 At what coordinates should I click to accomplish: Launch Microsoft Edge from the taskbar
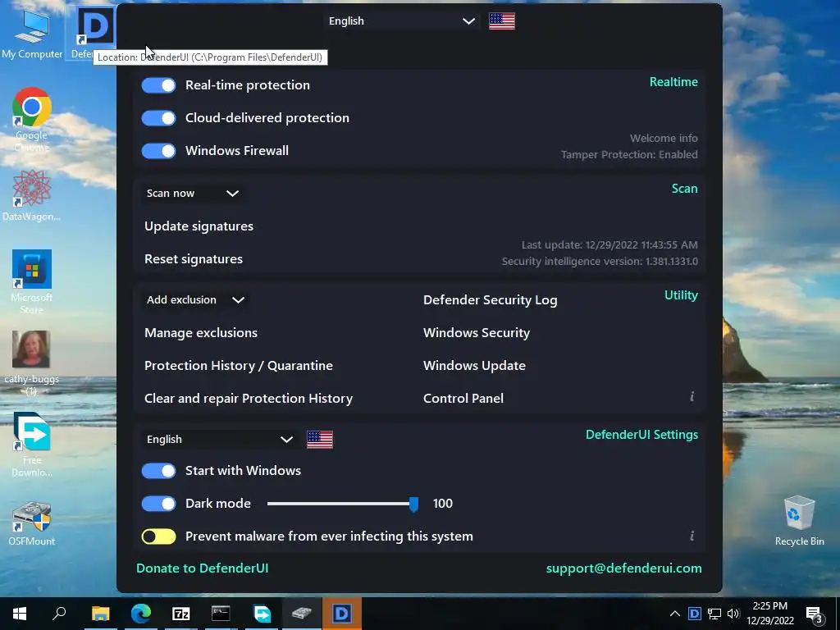[141, 614]
